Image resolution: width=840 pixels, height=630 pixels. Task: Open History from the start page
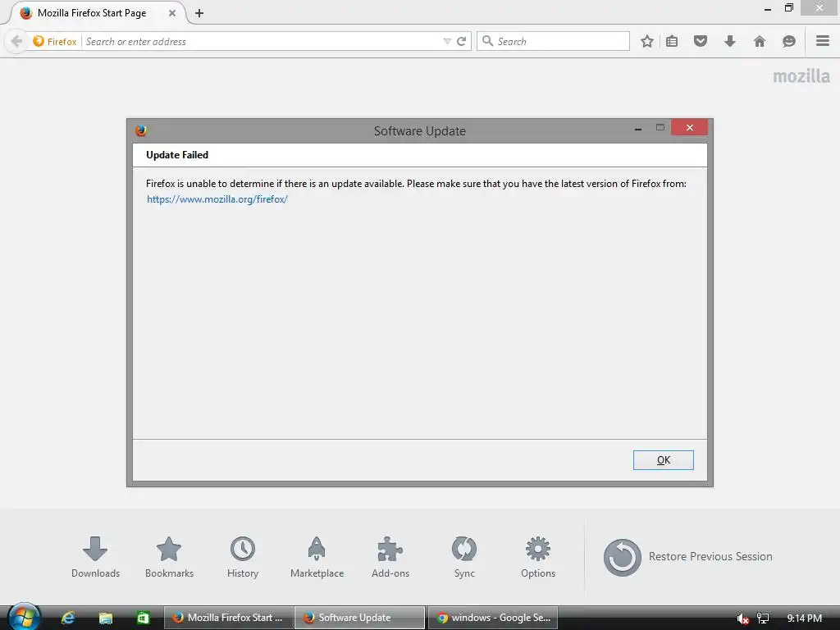[x=243, y=557]
